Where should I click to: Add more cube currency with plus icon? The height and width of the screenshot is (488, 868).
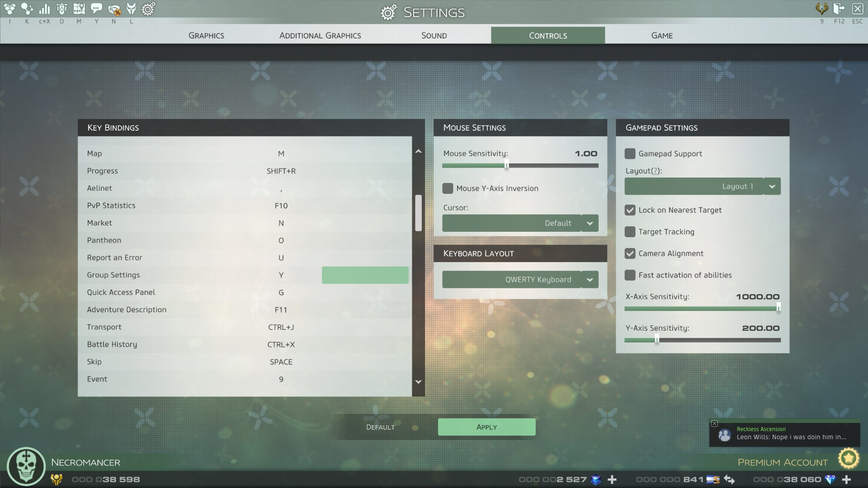click(x=612, y=480)
